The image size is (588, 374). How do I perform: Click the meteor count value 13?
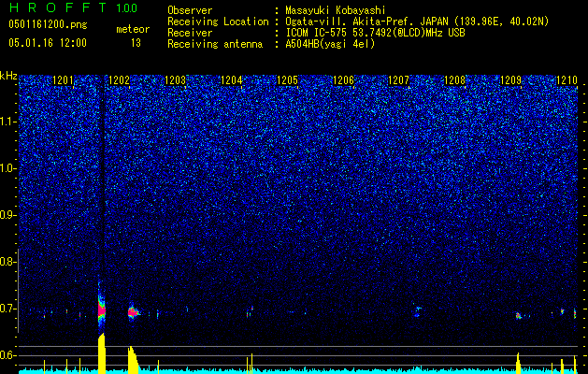tap(136, 43)
